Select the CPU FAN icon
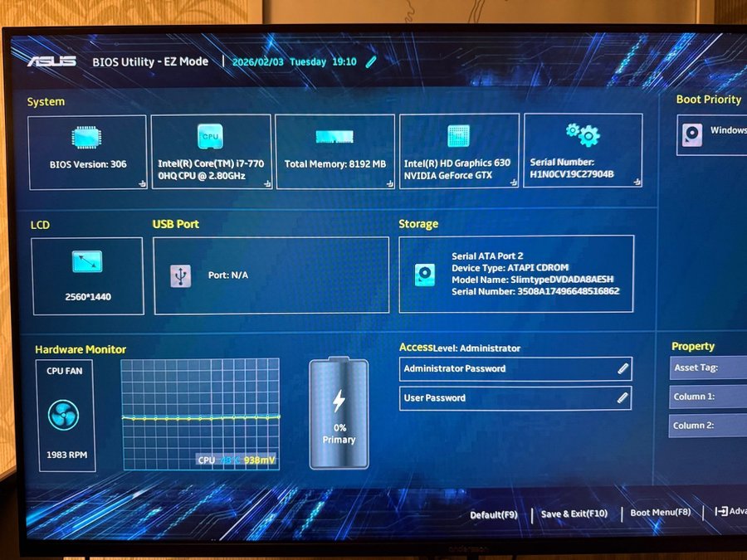The height and width of the screenshot is (560, 747). pos(64,414)
